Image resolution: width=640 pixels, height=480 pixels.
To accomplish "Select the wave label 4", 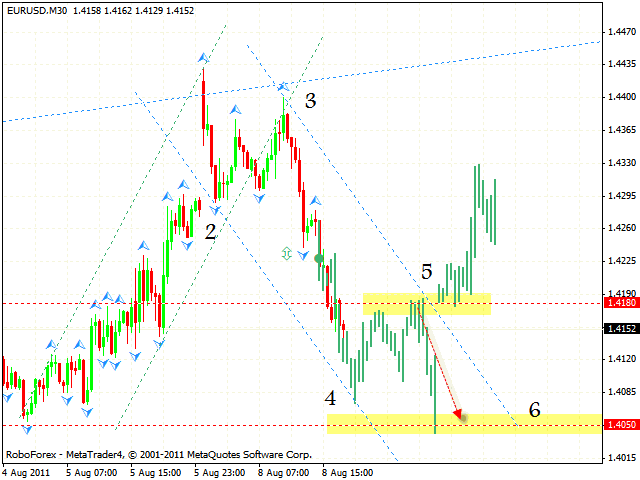I will [x=330, y=398].
